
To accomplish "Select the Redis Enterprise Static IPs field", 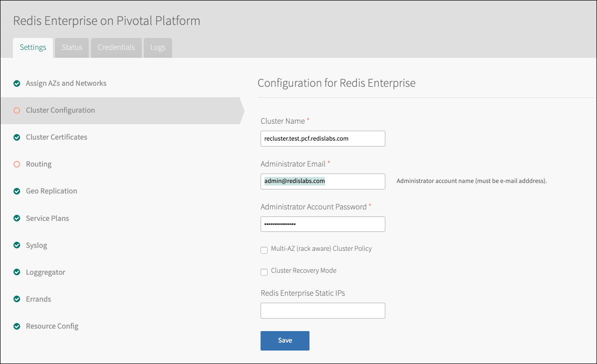I will point(322,311).
